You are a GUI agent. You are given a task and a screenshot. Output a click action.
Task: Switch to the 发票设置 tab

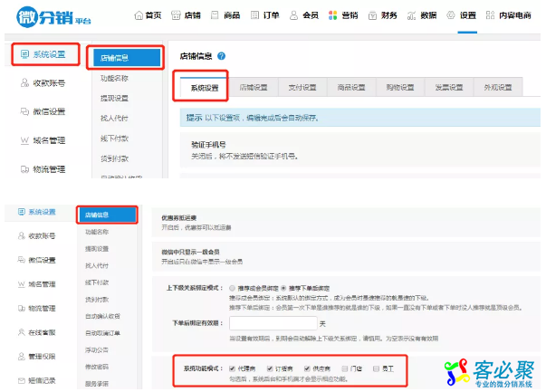(x=449, y=88)
